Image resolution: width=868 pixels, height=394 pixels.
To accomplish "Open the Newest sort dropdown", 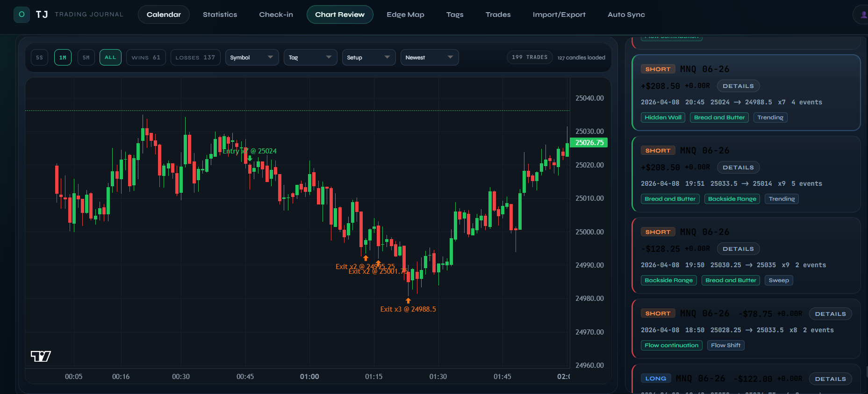I will (x=429, y=58).
